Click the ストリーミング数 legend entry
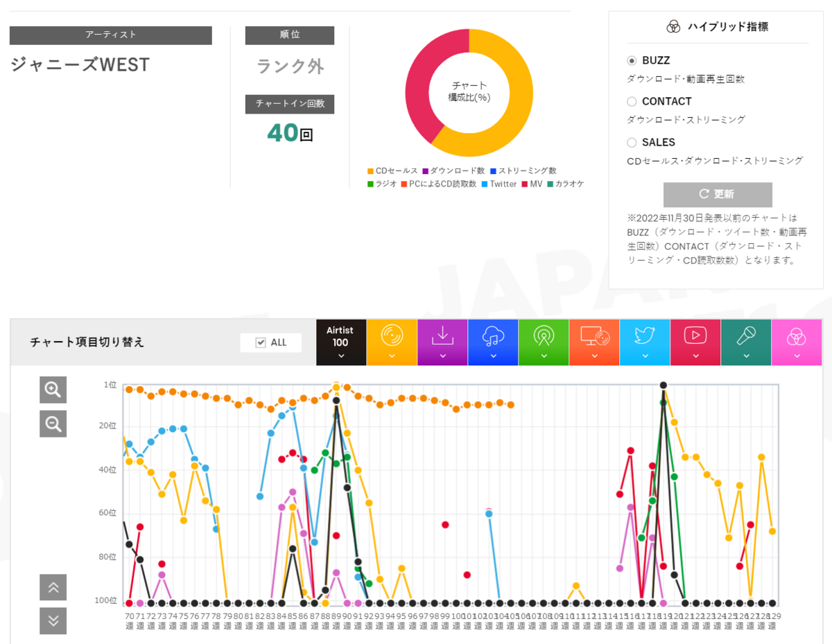The image size is (832, 644). pyautogui.click(x=523, y=171)
